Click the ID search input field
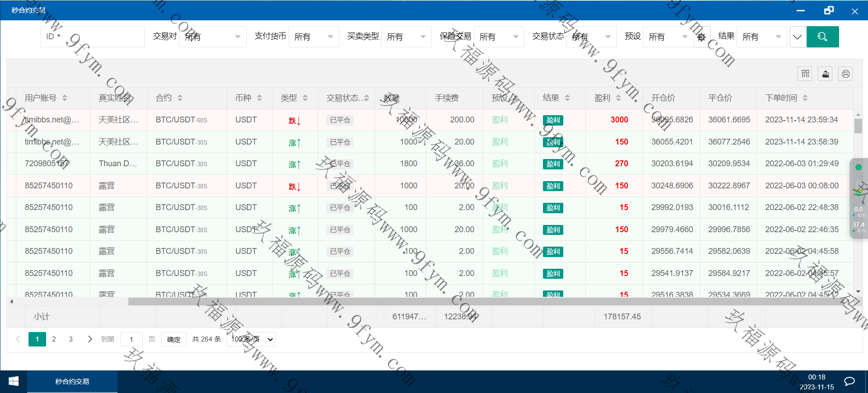Viewport: 868px width, 393px height. (x=93, y=37)
